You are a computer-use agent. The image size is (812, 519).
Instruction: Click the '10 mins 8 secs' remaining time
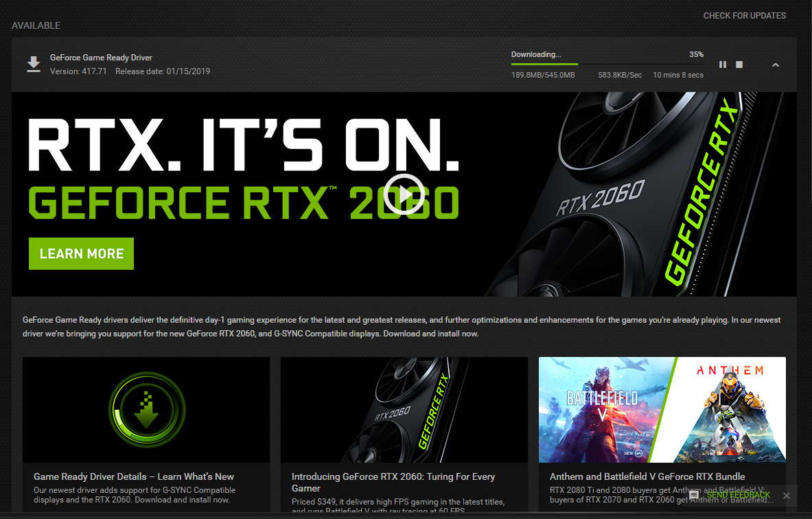click(678, 75)
